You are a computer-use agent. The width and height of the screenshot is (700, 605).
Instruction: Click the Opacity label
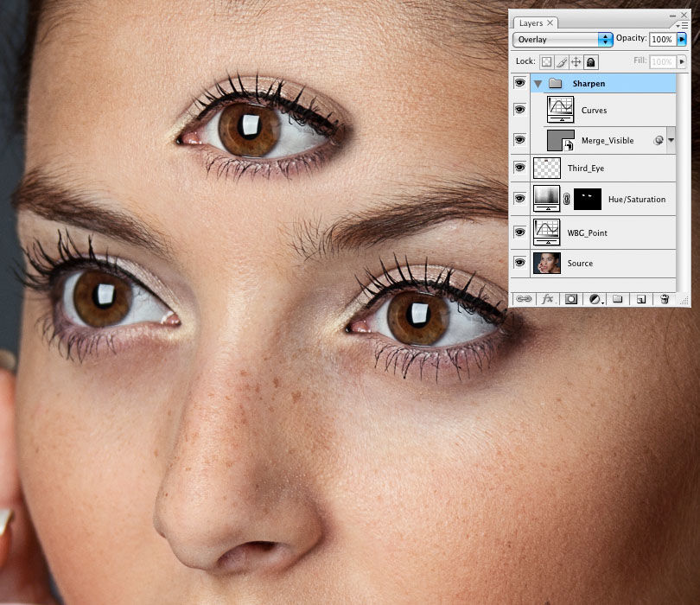coord(631,38)
